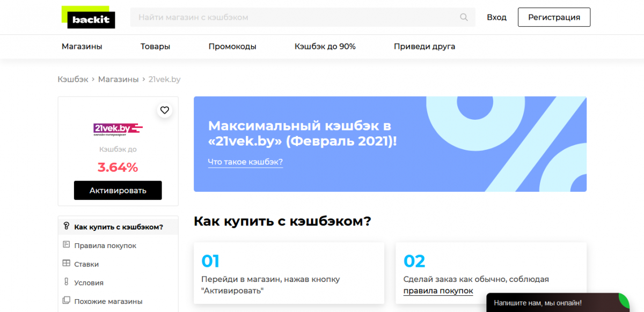This screenshot has width=644, height=312.
Task: Open the backit logo home link
Action: 88,17
